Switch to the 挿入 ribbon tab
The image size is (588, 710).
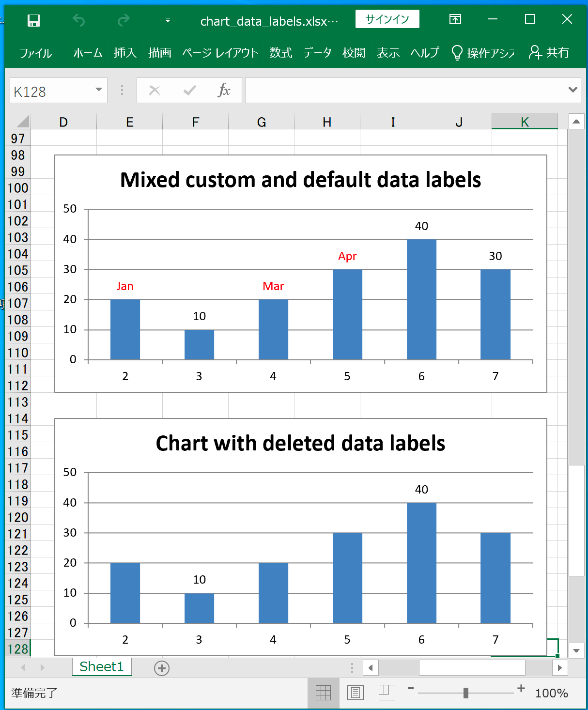(x=125, y=53)
